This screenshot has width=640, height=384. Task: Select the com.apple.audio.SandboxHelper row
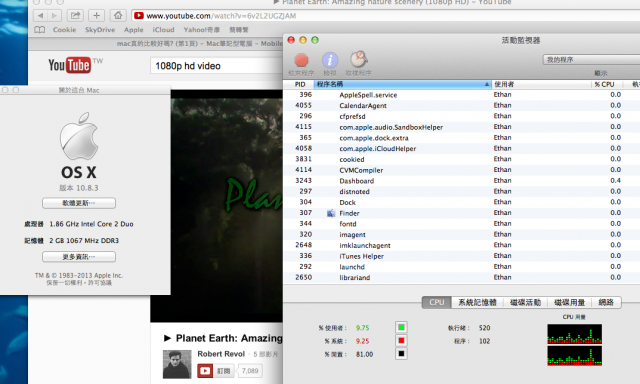461,127
